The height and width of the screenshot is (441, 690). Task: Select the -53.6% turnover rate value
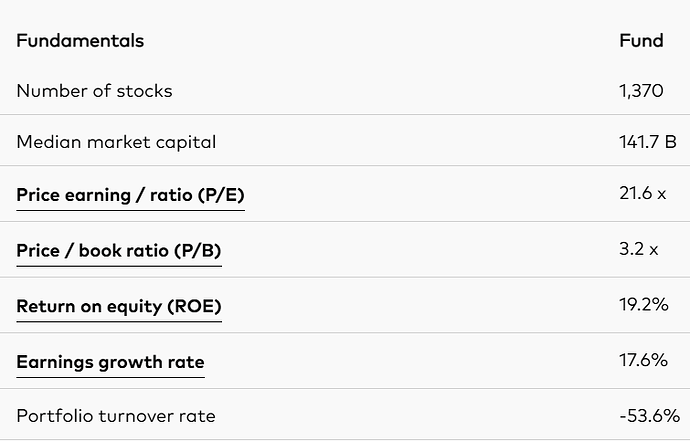pos(649,415)
